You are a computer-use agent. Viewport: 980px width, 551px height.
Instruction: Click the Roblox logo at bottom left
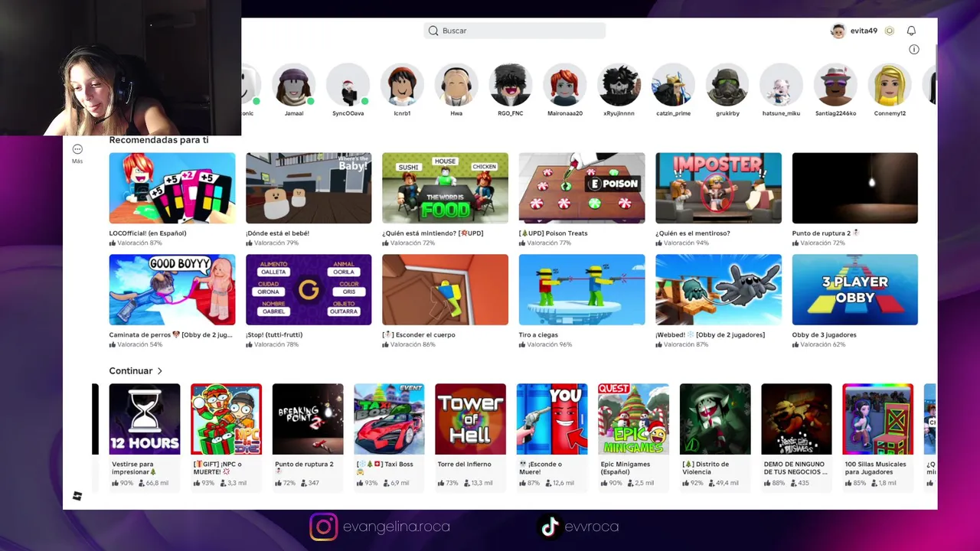77,496
